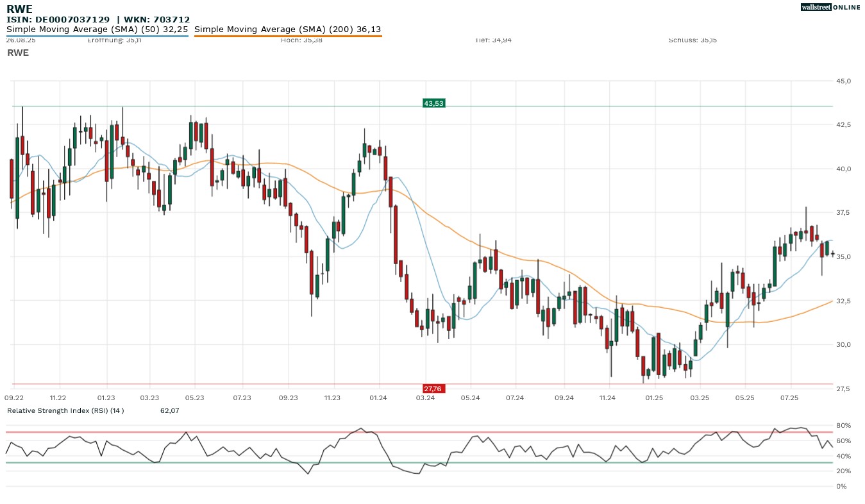Click the blue SMA 50 legend line

click(x=97, y=36)
